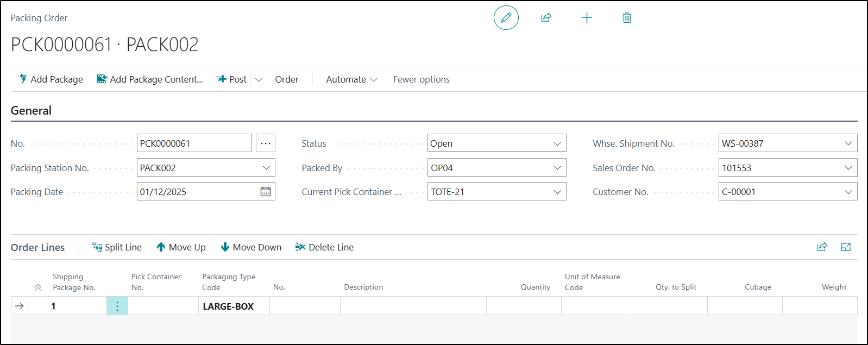Expand the Status dropdown
Image resolution: width=868 pixels, height=345 pixels.
557,143
